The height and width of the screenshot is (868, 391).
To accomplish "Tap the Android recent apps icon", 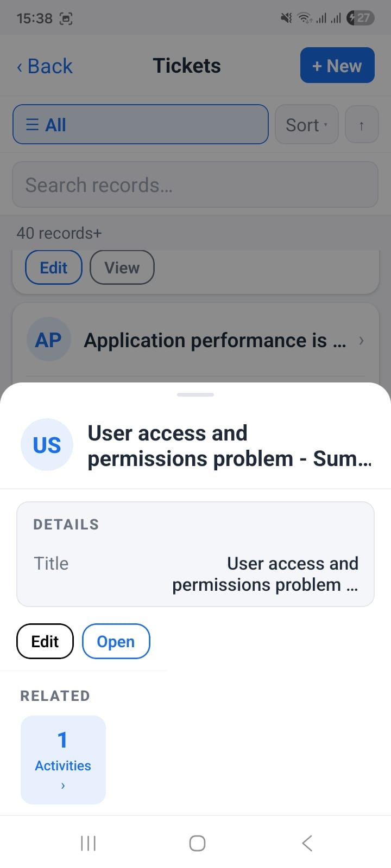I will [88, 843].
